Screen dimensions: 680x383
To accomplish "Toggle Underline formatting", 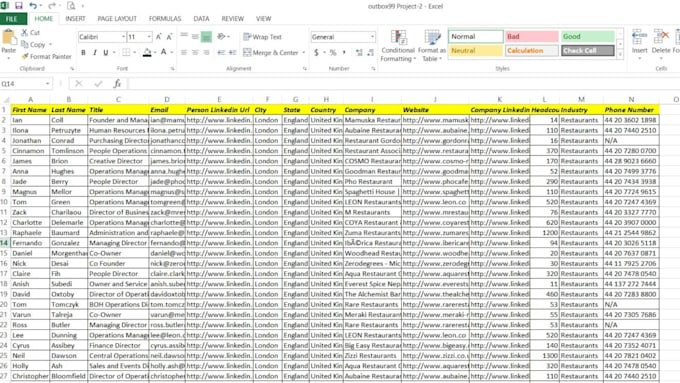I will (106, 52).
